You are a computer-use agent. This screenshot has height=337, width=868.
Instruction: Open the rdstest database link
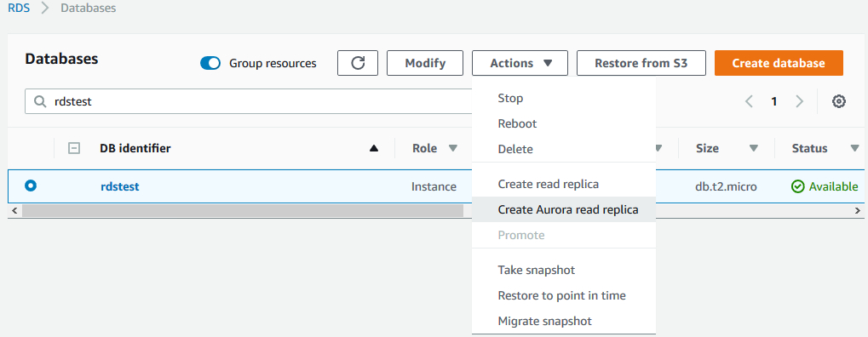[119, 186]
